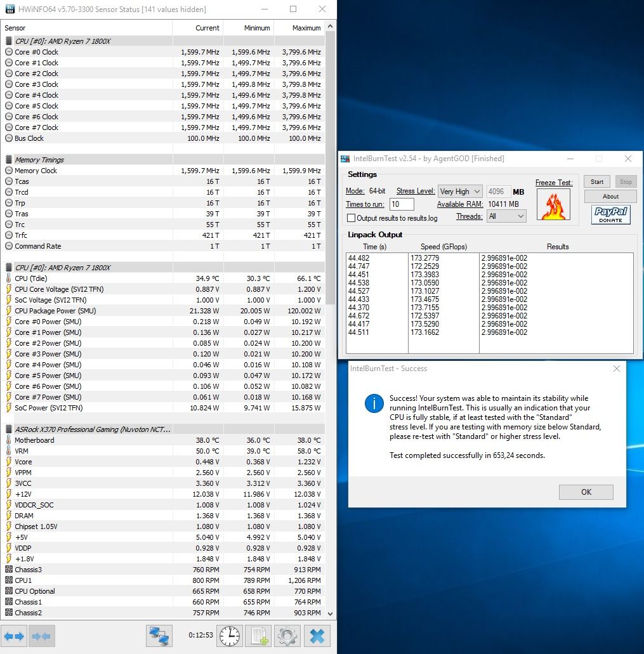Click the lightning icon next to CPU Core Voltage

(x=9, y=289)
